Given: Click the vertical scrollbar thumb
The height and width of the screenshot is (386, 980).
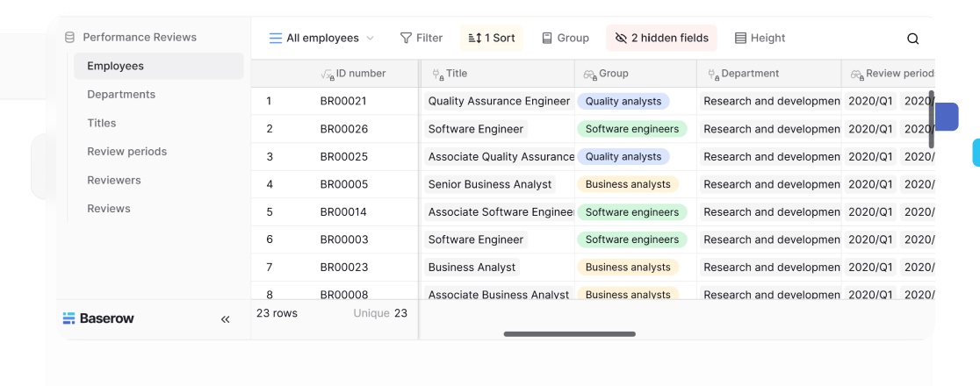Looking at the screenshot, I should [931, 118].
